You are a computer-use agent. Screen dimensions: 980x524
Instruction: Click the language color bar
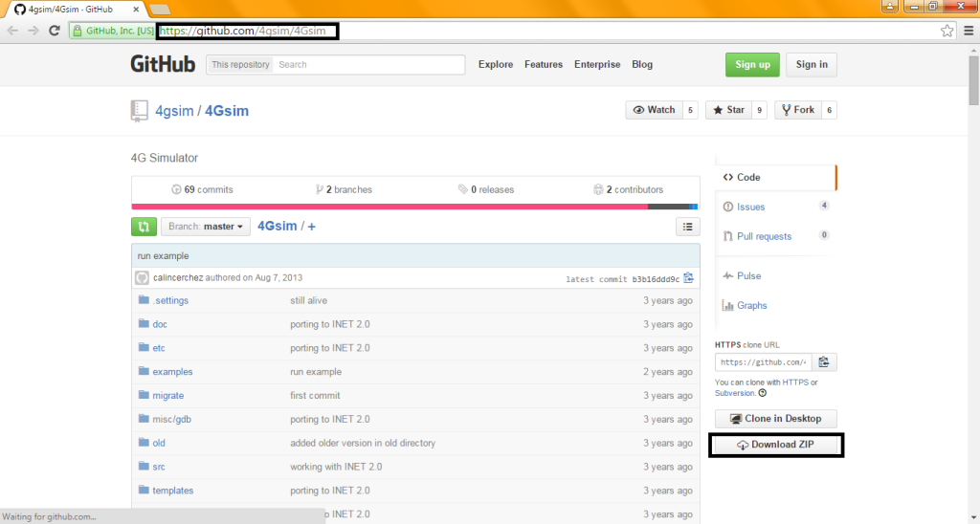coord(413,207)
